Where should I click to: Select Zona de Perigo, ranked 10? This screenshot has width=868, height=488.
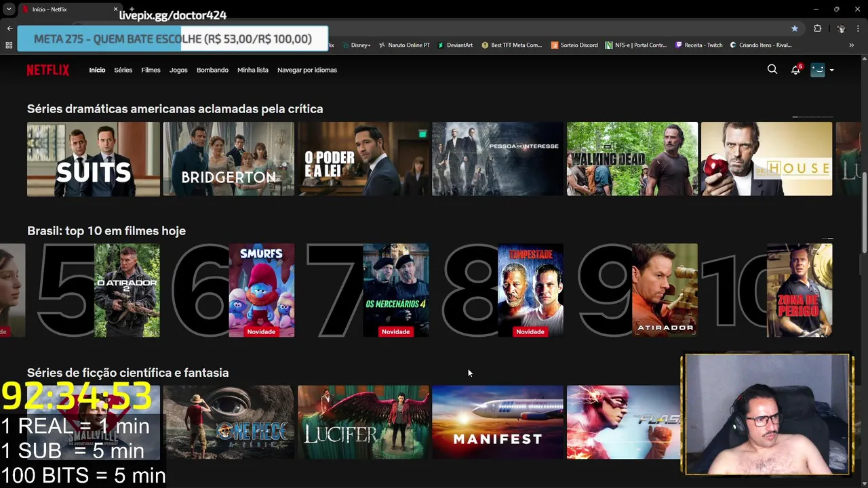click(800, 290)
